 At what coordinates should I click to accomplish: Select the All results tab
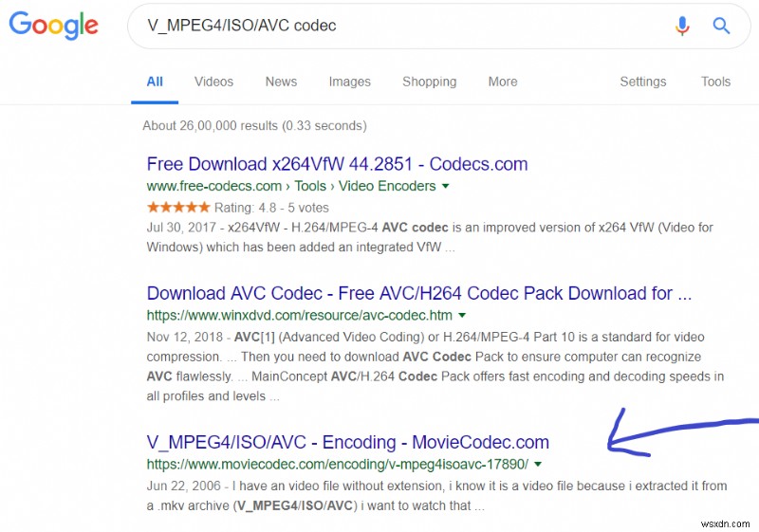155,82
